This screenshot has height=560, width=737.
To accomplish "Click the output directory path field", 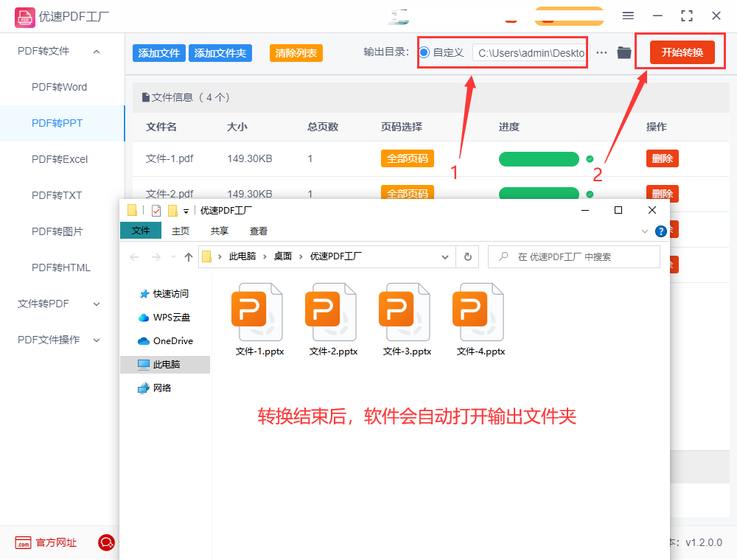I will [x=530, y=53].
